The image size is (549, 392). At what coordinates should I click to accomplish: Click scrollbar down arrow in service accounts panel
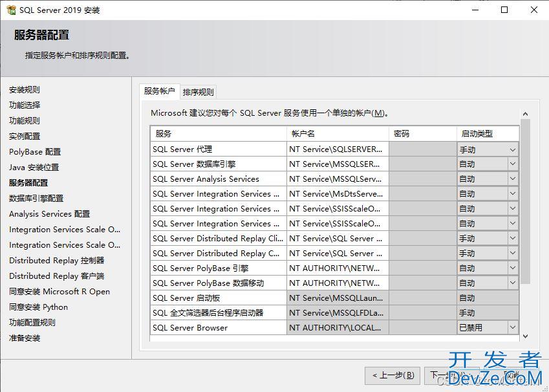tap(525, 336)
